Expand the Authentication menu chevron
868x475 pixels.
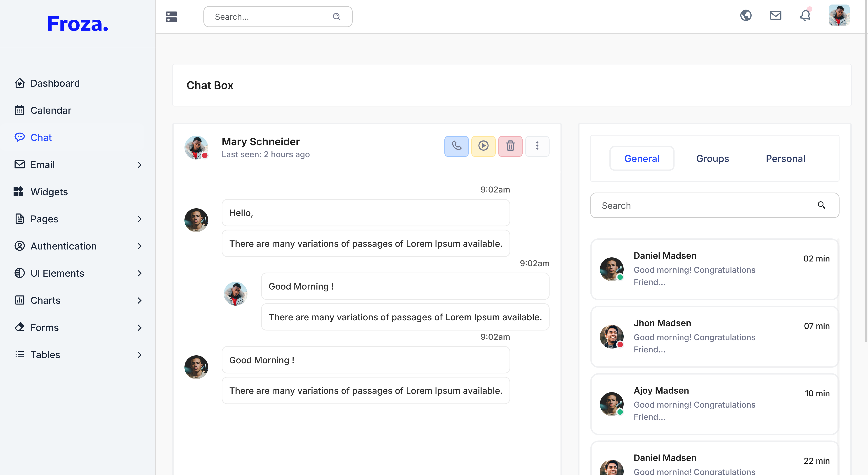(x=139, y=246)
